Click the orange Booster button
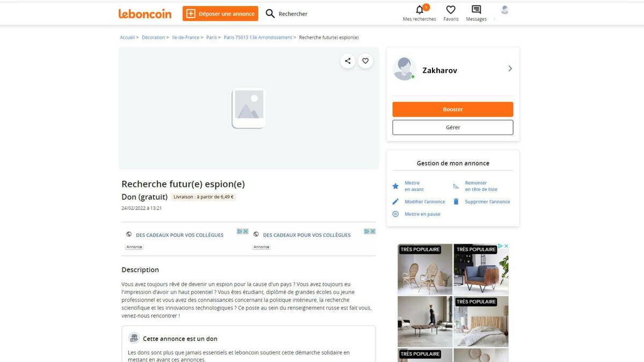 [x=453, y=109]
